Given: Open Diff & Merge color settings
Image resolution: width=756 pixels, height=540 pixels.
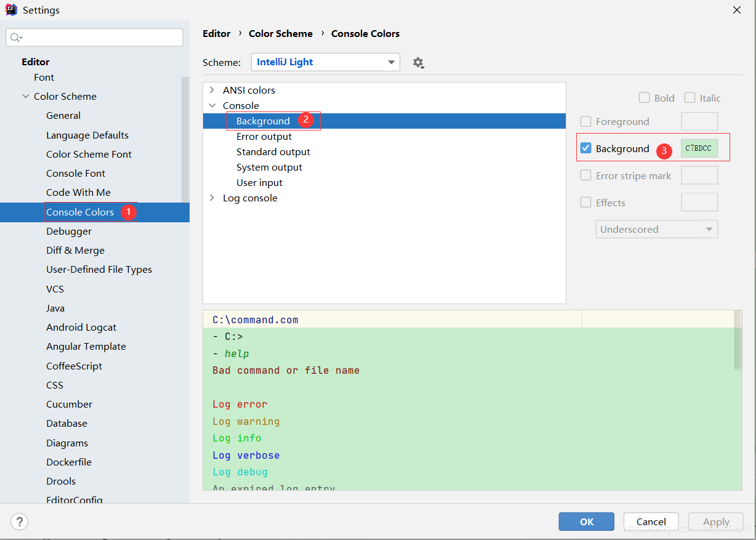Looking at the screenshot, I should pos(75,250).
